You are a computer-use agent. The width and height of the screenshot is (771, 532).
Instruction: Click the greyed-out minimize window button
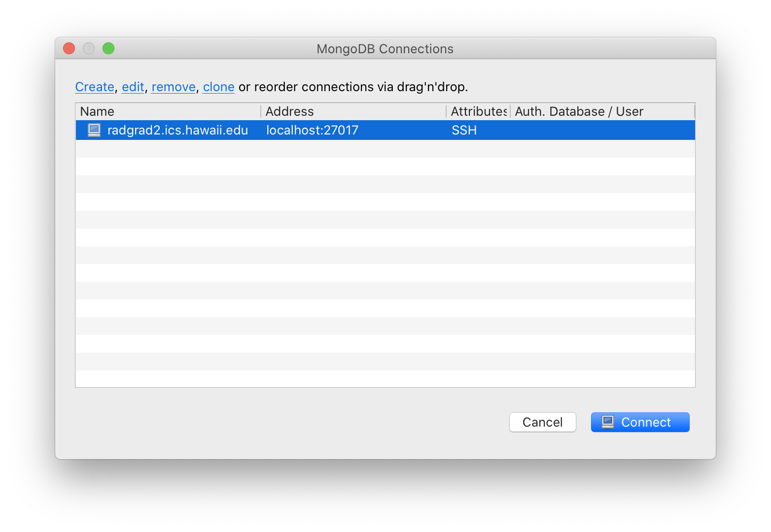89,48
